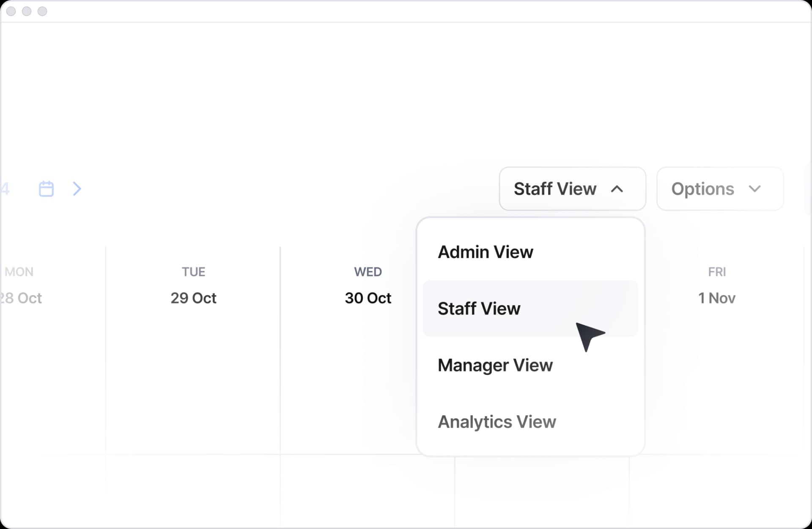Viewport: 812px width, 529px height.
Task: Click the red close window dot
Action: pyautogui.click(x=11, y=11)
